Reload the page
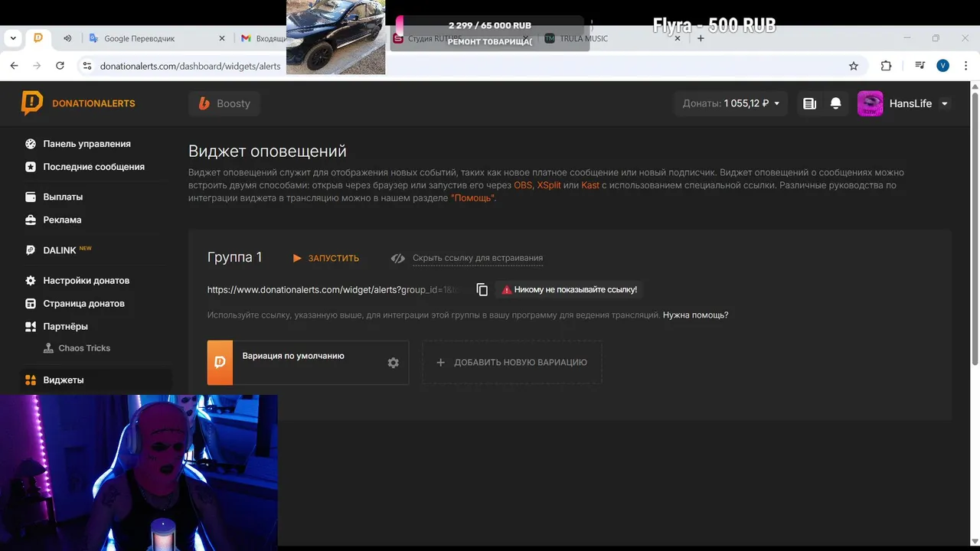This screenshot has width=980, height=551. point(60,66)
